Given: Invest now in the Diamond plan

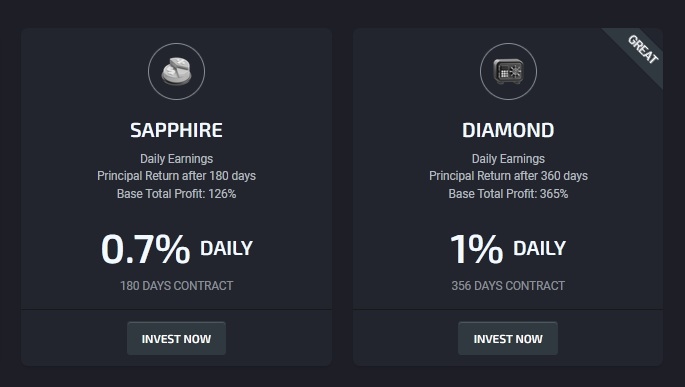Looking at the screenshot, I should (508, 339).
